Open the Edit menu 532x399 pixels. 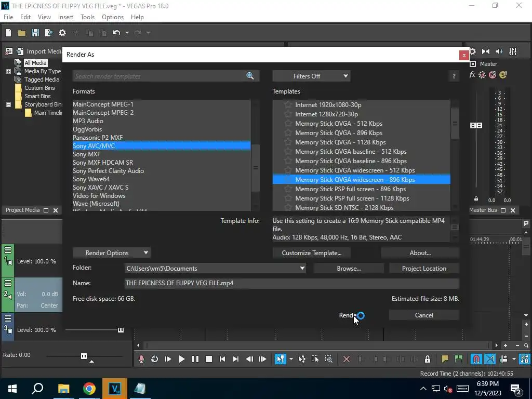tap(25, 17)
